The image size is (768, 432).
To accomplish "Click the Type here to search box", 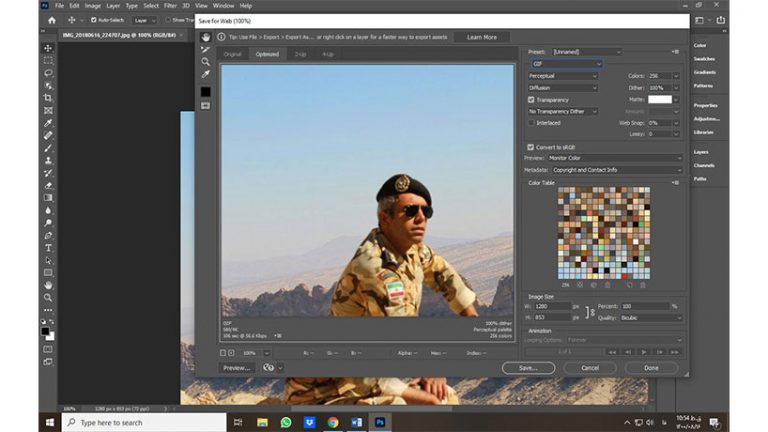I will pos(144,422).
